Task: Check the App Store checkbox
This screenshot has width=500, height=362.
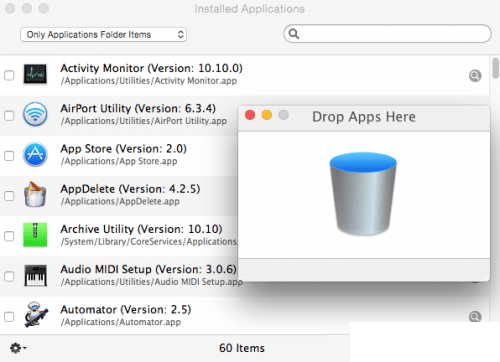Action: tap(9, 156)
